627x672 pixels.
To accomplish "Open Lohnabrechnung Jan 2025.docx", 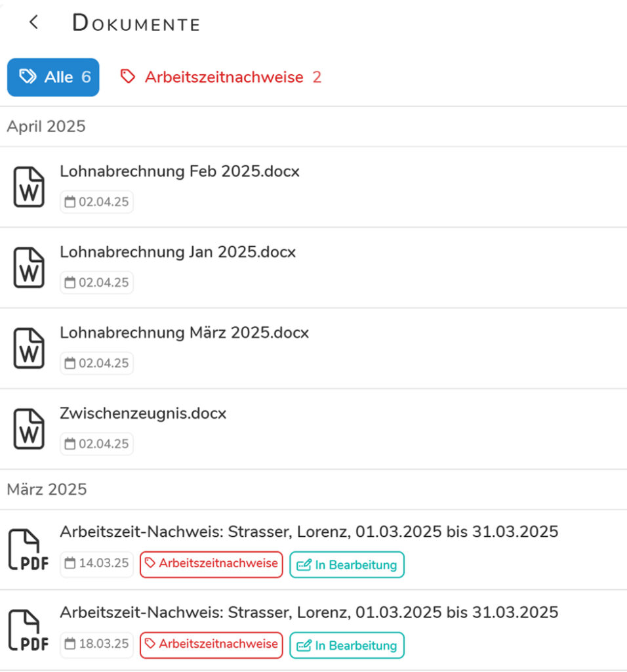I will pyautogui.click(x=178, y=252).
